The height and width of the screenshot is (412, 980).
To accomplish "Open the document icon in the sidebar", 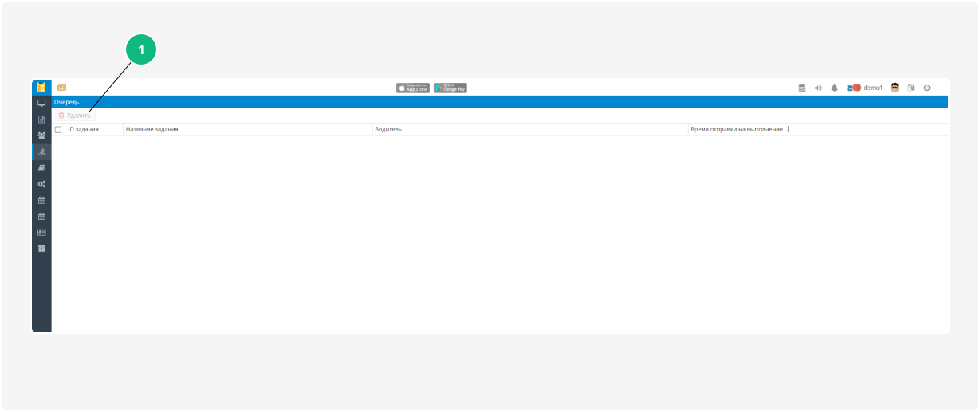I will (x=41, y=120).
